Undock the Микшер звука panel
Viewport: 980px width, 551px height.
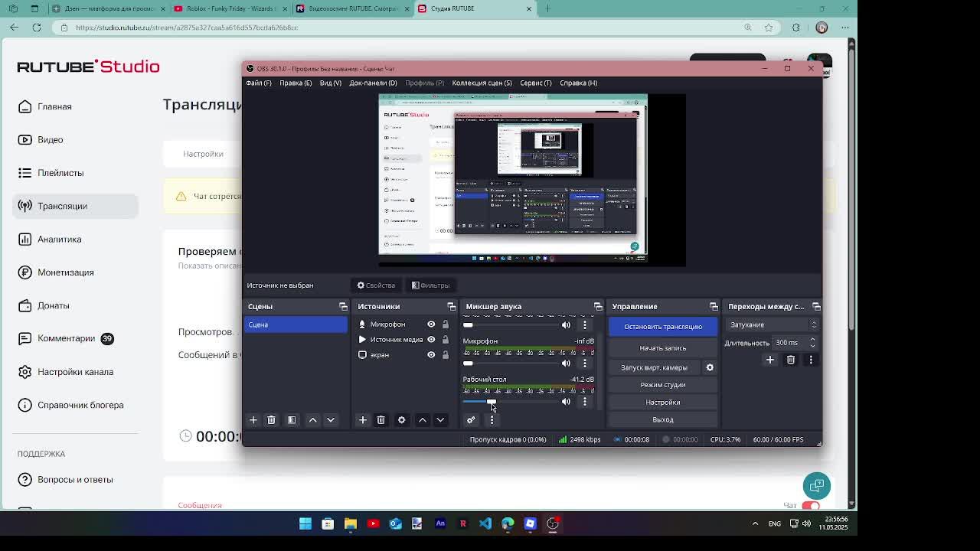tap(598, 307)
